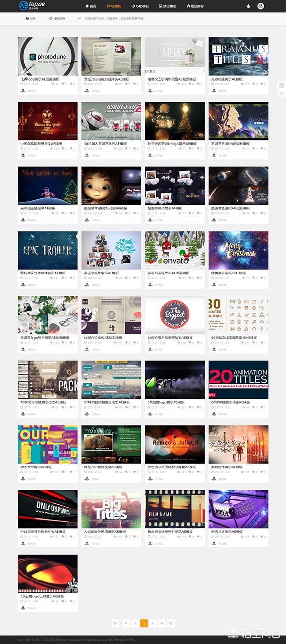Image resolution: width=286 pixels, height=644 pixels.
Task: Click the next page arrow in pagination
Action: (171, 623)
